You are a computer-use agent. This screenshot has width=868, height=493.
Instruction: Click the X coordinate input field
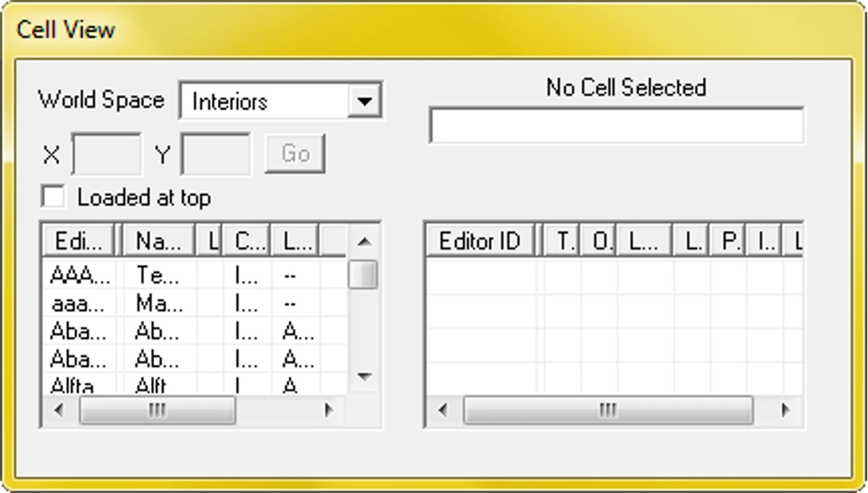107,153
